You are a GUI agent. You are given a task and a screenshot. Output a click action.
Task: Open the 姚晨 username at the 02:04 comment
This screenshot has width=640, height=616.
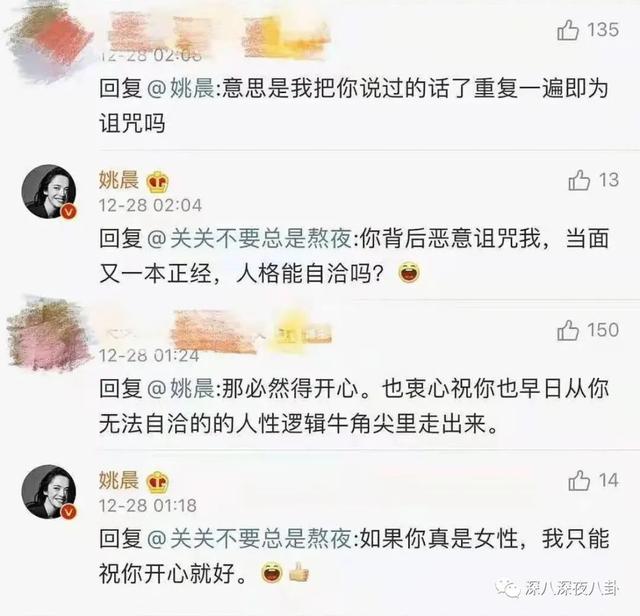[119, 180]
